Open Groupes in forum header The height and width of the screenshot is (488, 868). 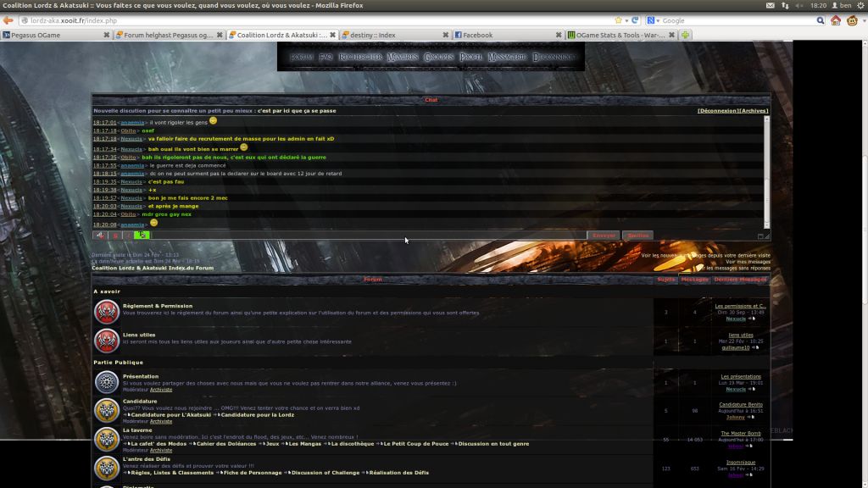point(438,57)
